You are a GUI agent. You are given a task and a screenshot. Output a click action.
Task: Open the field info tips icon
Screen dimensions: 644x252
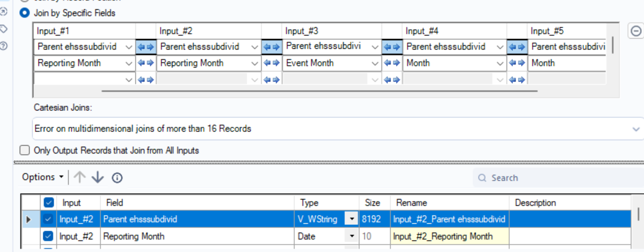click(117, 178)
